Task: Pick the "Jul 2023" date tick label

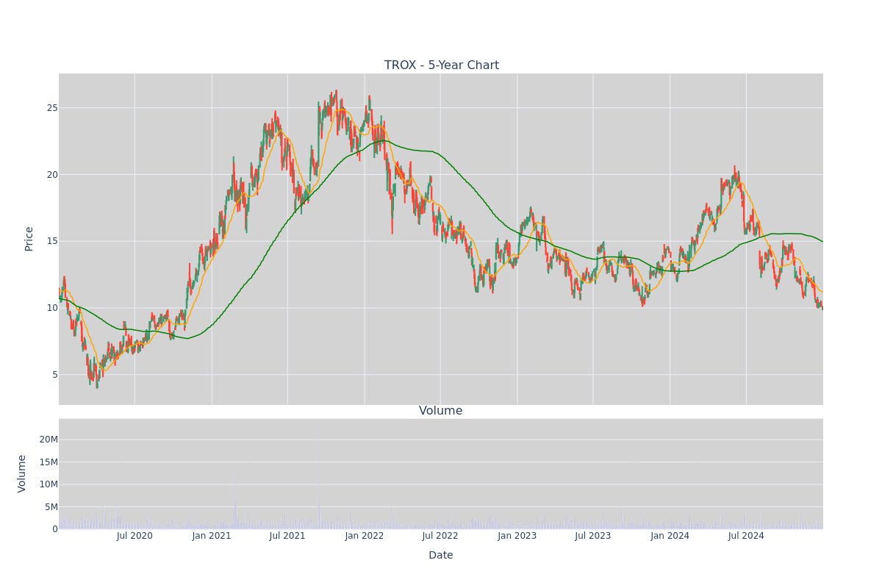Action: pyautogui.click(x=593, y=536)
